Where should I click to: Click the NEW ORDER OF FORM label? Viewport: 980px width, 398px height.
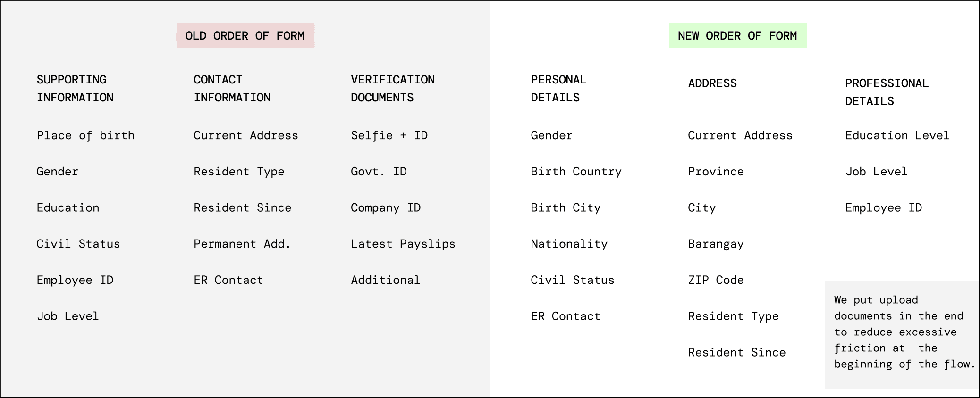pos(737,35)
